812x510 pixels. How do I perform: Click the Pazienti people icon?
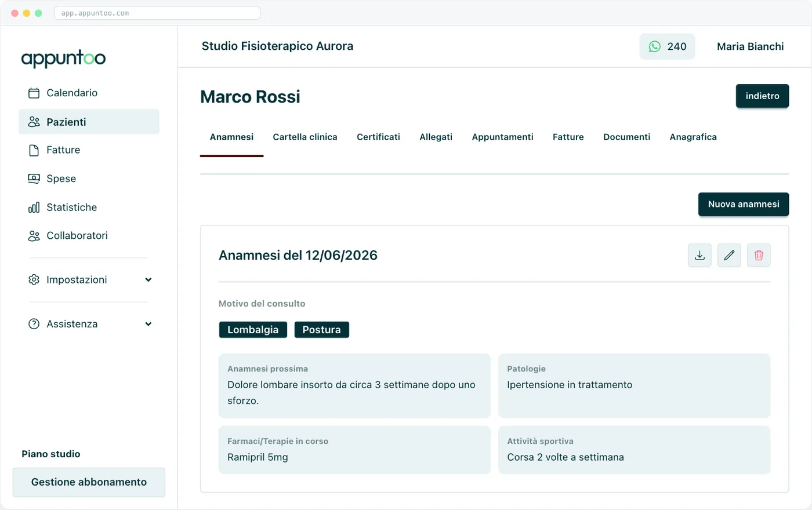[34, 122]
